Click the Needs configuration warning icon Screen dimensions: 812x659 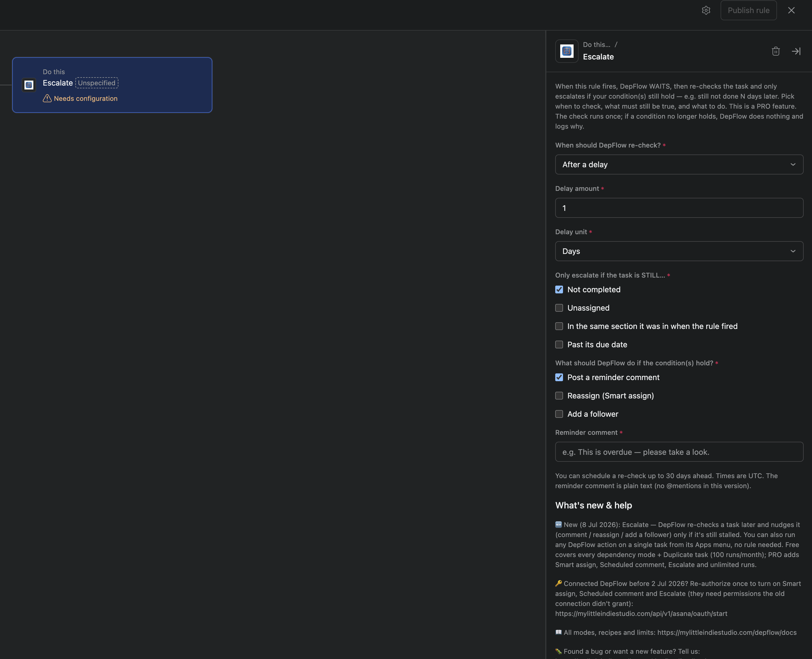coord(47,98)
